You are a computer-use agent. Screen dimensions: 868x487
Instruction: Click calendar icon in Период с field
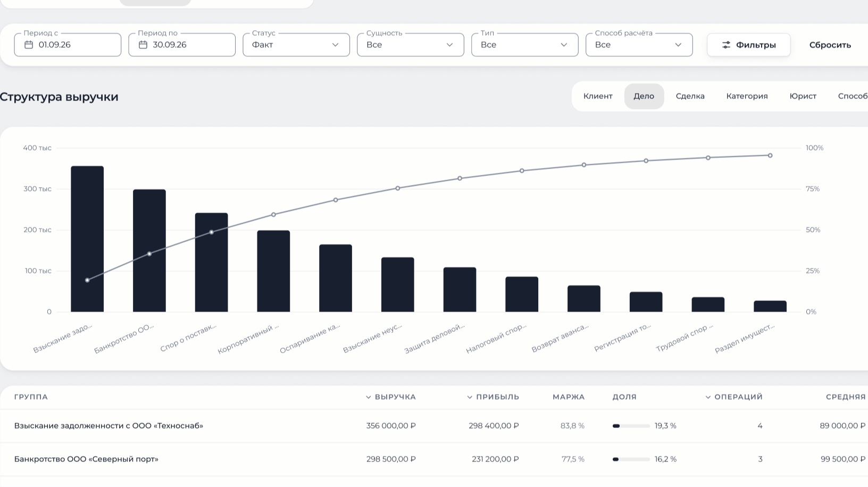point(29,45)
